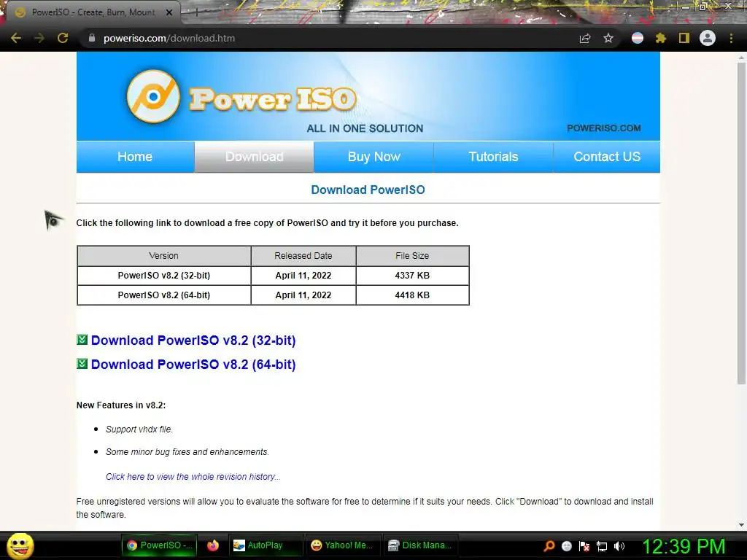Switch to AutoPlay taskbar button
The image size is (747, 560).
pos(266,545)
